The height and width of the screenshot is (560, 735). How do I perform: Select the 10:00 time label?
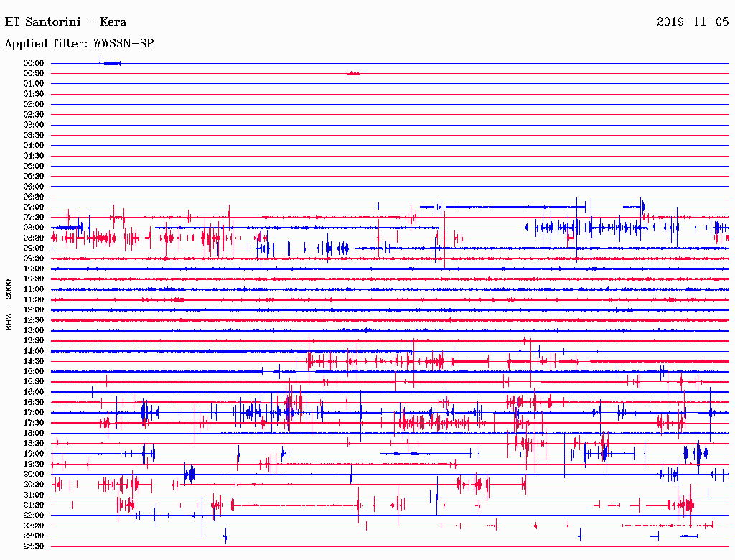pos(33,269)
